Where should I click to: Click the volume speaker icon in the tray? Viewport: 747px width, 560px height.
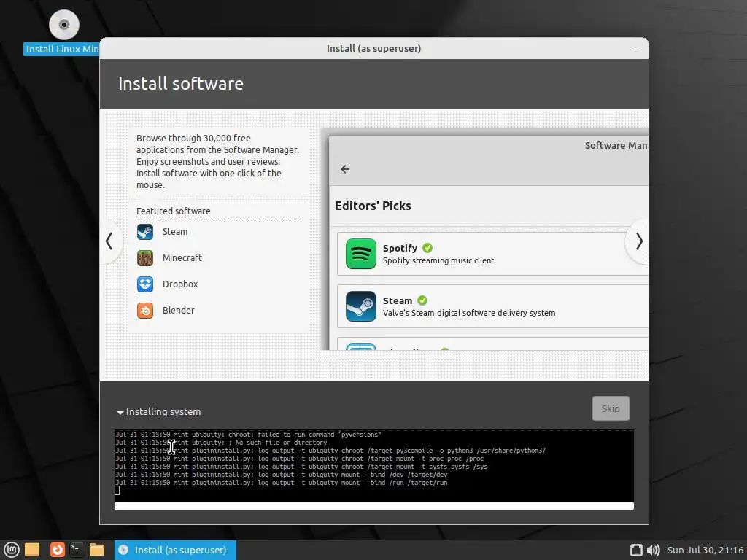pyautogui.click(x=654, y=550)
